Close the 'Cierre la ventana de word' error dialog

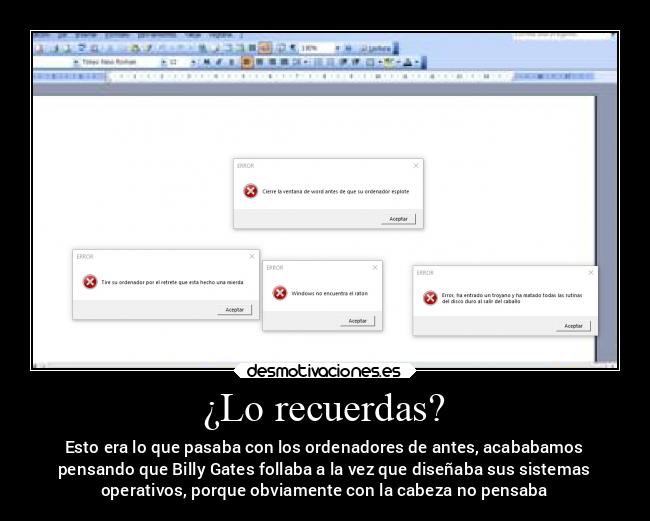pyautogui.click(x=416, y=165)
